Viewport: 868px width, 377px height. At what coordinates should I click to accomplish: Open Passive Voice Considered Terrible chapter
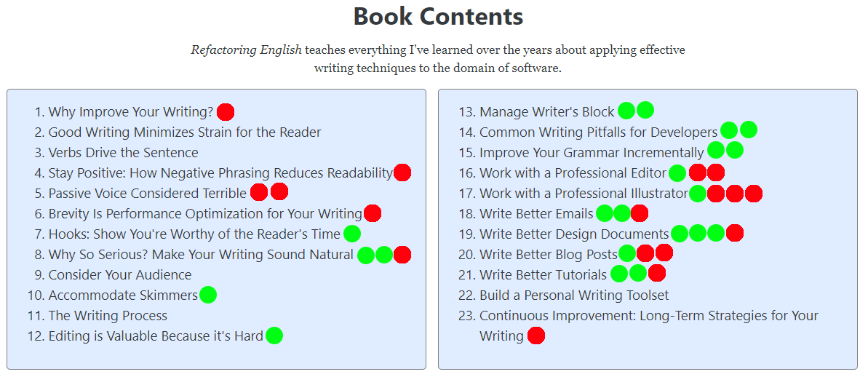click(x=147, y=193)
